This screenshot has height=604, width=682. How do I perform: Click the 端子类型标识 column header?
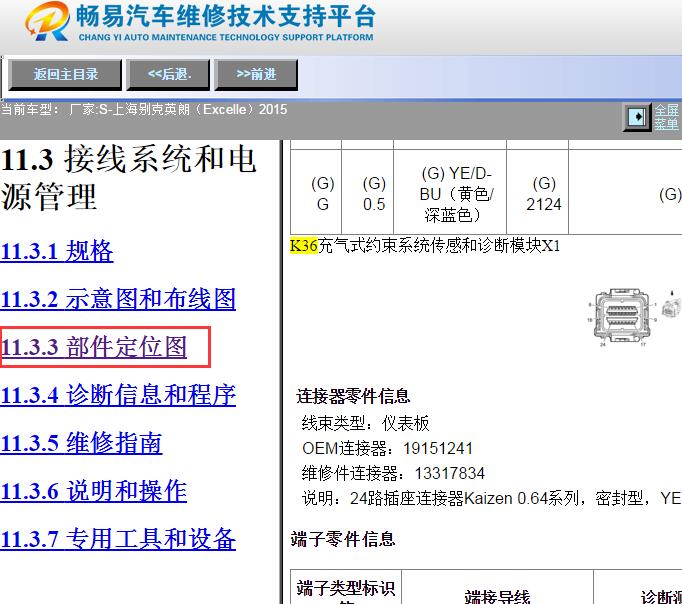[x=346, y=589]
